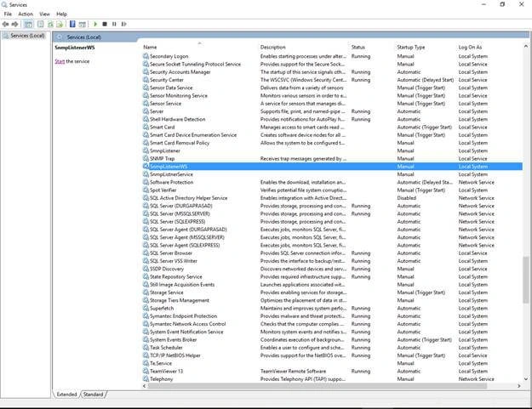Click the gear icon beside Superfetch
Image resolution: width=532 pixels, height=409 pixels.
[146, 309]
